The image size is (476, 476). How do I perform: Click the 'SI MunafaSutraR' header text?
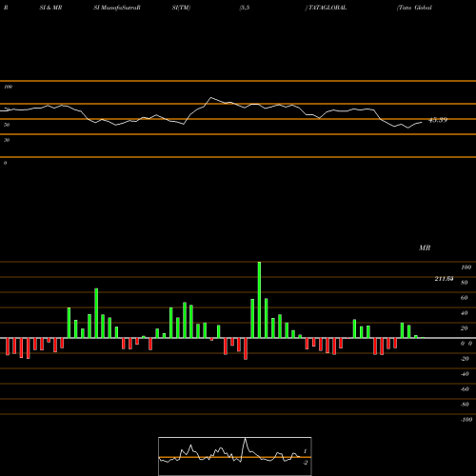pos(117,8)
